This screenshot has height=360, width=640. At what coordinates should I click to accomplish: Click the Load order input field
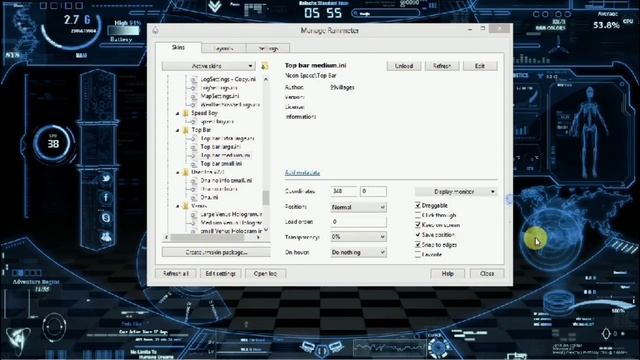(x=358, y=222)
